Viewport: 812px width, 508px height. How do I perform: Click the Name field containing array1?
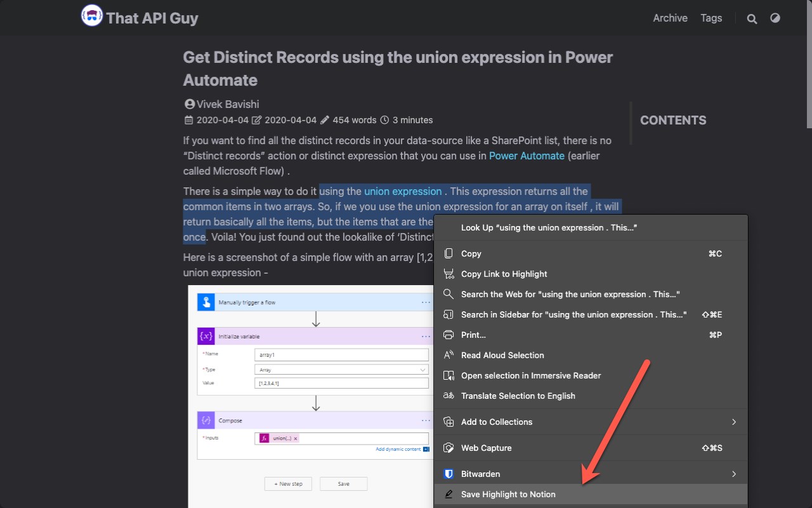click(341, 355)
